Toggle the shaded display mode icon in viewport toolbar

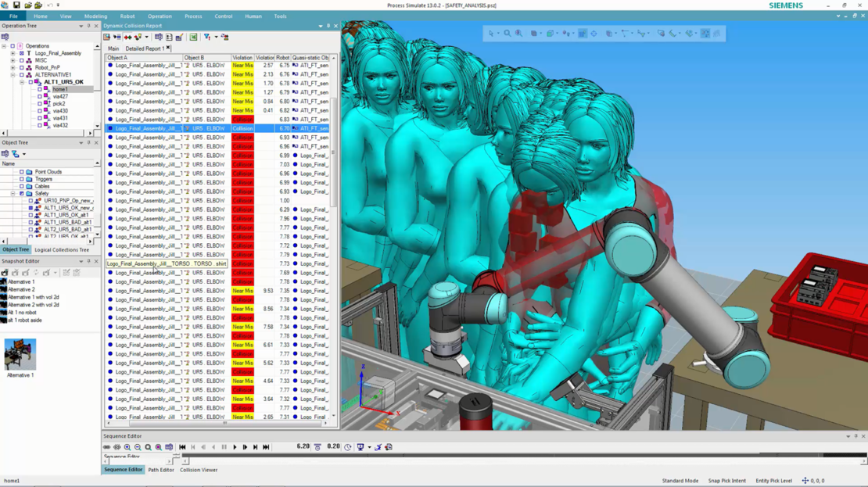[x=550, y=33]
